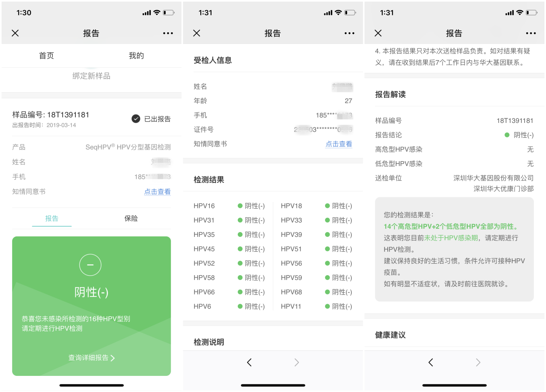
Task: Switch to the 首页 tab
Action: [x=46, y=56]
